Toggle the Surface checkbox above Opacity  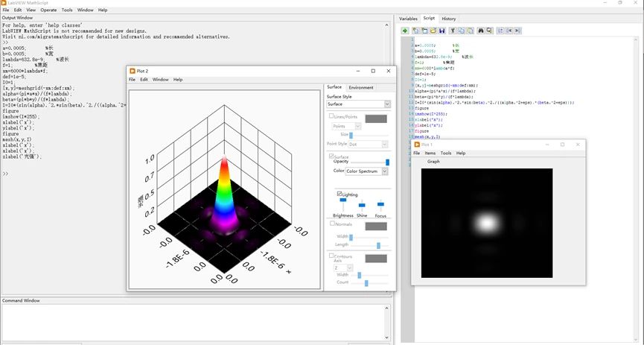[332, 156]
